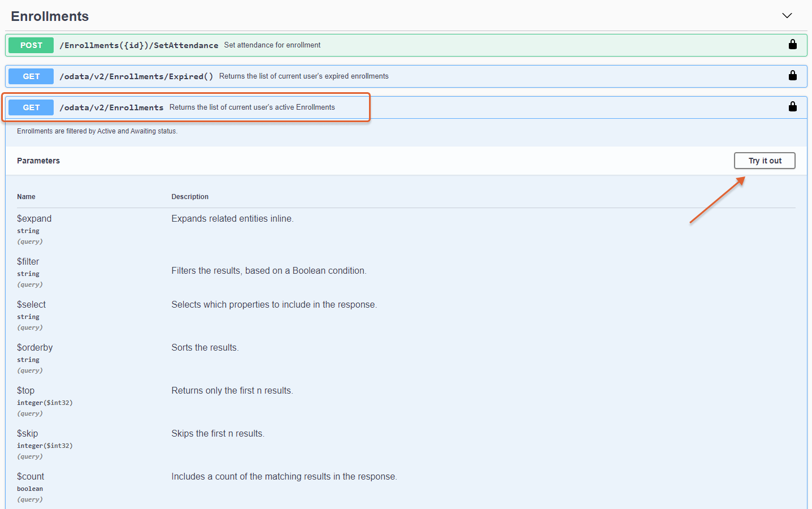Click the $count parameter name
Viewport: 812px width, 509px height.
pyautogui.click(x=31, y=476)
